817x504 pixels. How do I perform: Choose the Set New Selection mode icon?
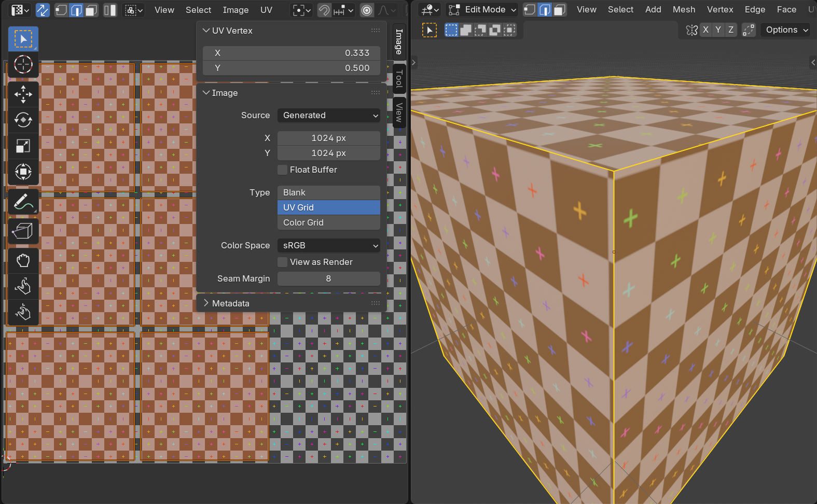tap(451, 30)
